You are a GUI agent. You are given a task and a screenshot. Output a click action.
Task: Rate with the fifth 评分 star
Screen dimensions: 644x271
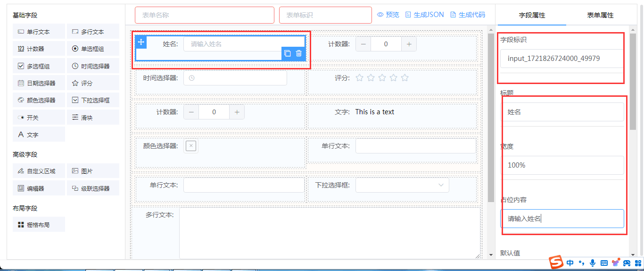[405, 78]
